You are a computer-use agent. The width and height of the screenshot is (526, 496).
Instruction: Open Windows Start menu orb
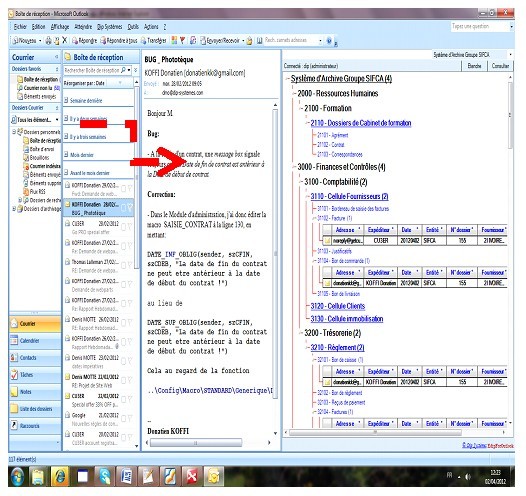18,477
